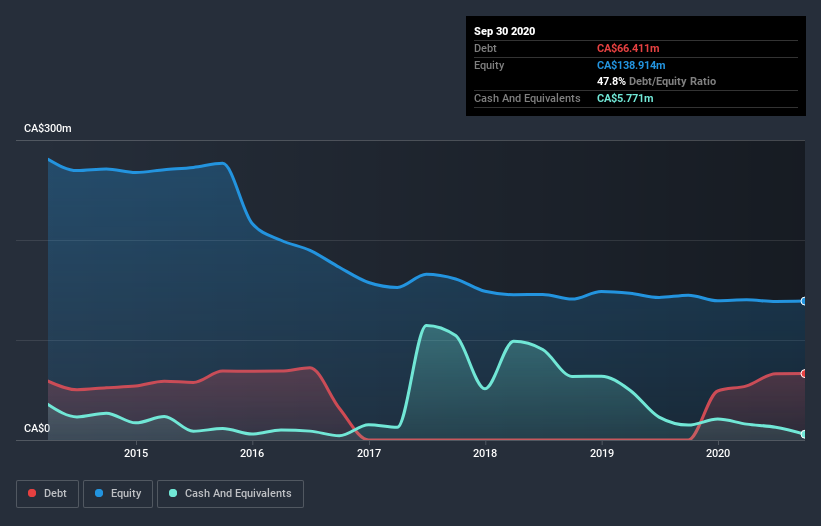
Task: Click the CA$5.771m cash value
Action: click(x=625, y=98)
